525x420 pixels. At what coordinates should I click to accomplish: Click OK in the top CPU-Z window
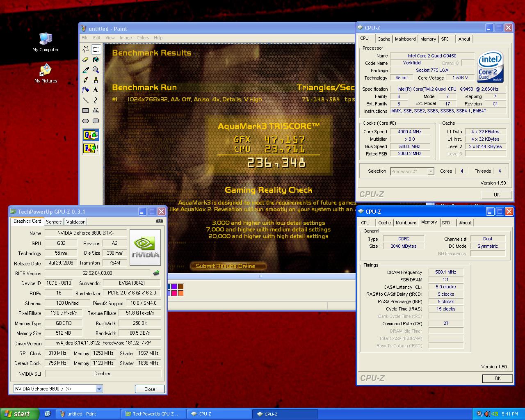click(497, 195)
